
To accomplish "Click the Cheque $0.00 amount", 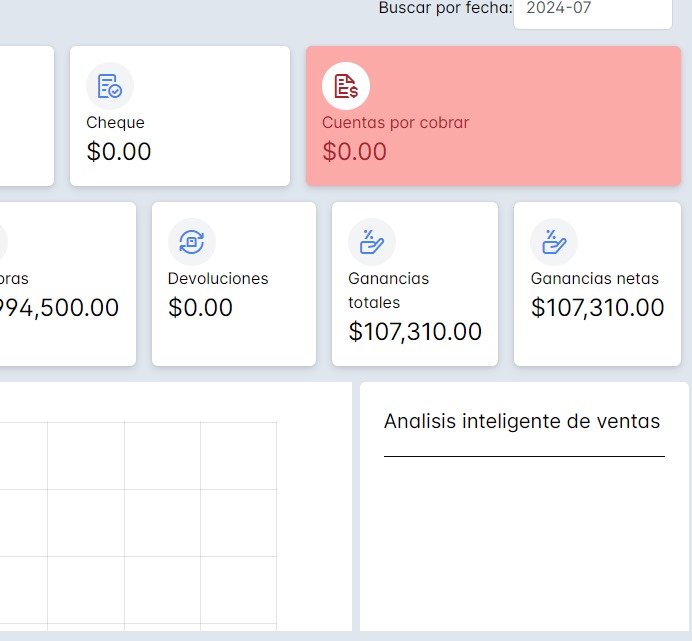I will (119, 151).
